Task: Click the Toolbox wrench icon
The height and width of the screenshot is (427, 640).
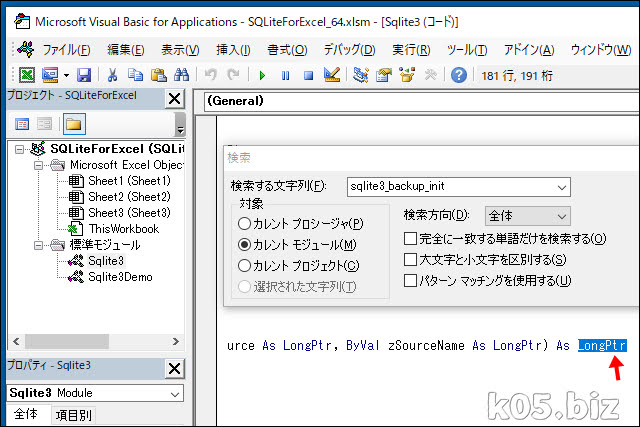Action: point(430,75)
